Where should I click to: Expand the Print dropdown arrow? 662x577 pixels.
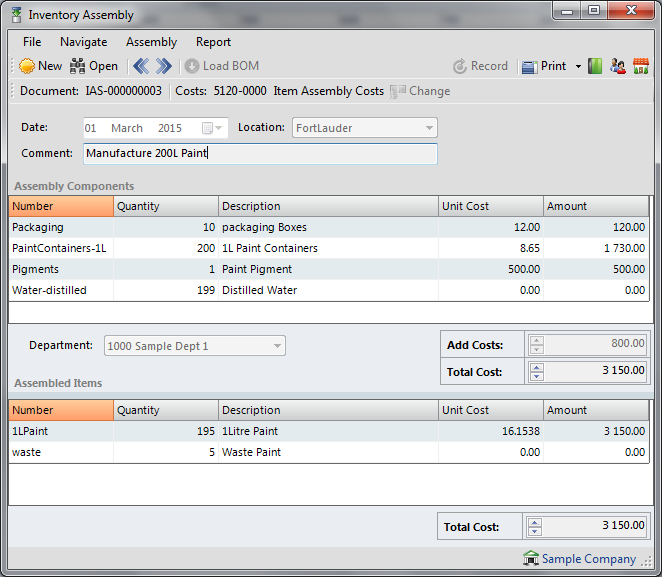[578, 67]
